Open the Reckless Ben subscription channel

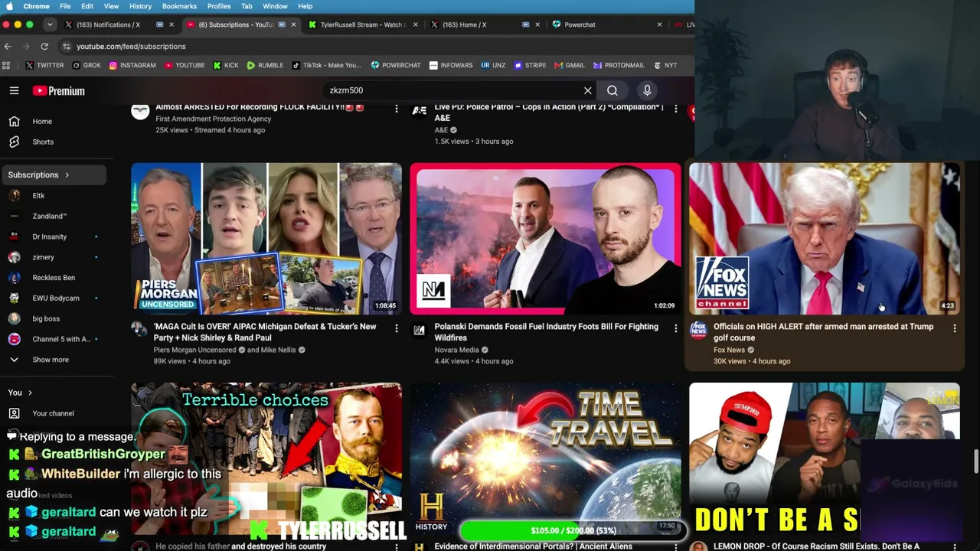tap(53, 278)
